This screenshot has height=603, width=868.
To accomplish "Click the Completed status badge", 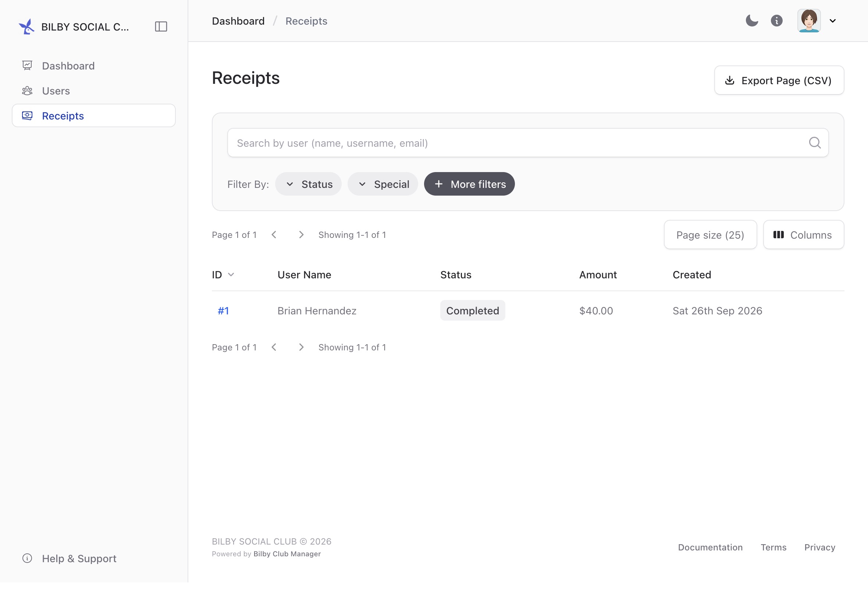I will click(x=472, y=311).
